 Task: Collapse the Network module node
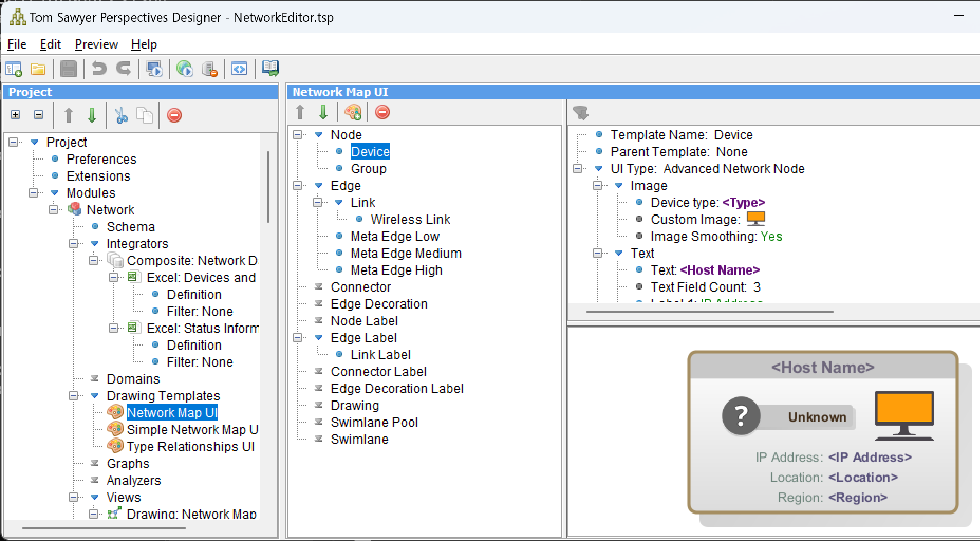click(x=54, y=210)
